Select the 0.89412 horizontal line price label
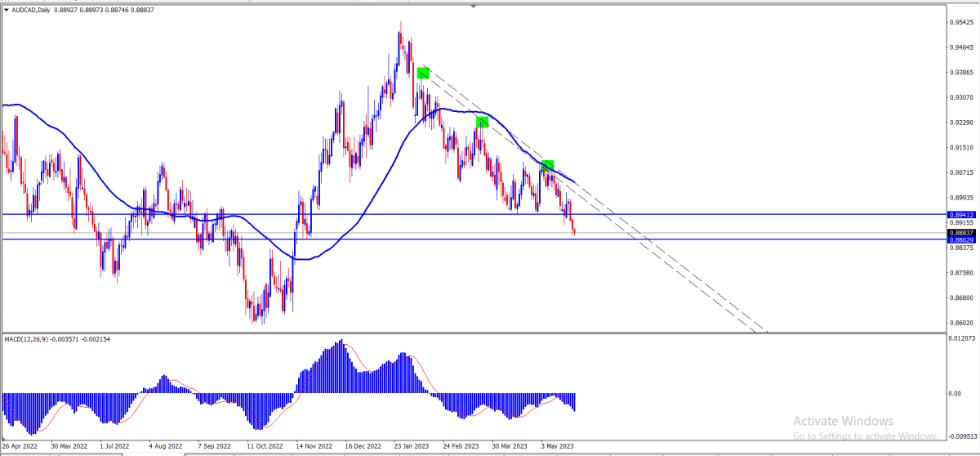This screenshot has height=456, width=980. click(960, 214)
